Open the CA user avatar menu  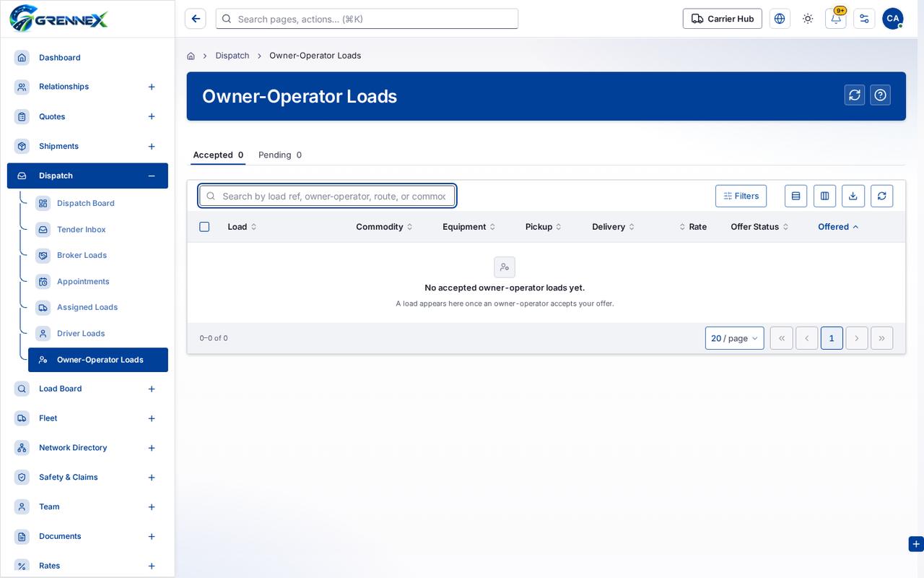click(893, 19)
